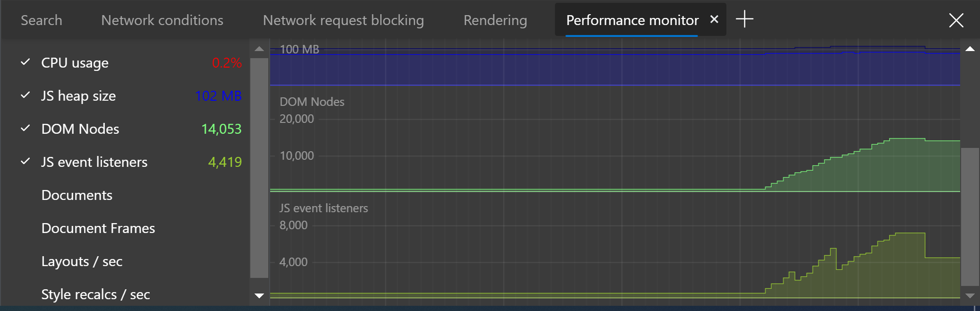Click the down arrow on the metrics scrollbar
The height and width of the screenshot is (311, 980).
pos(259,295)
